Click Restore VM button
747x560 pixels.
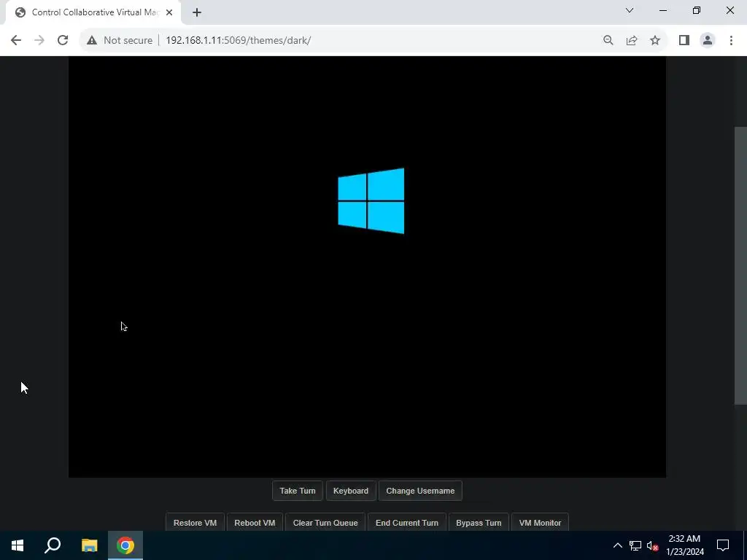click(195, 522)
